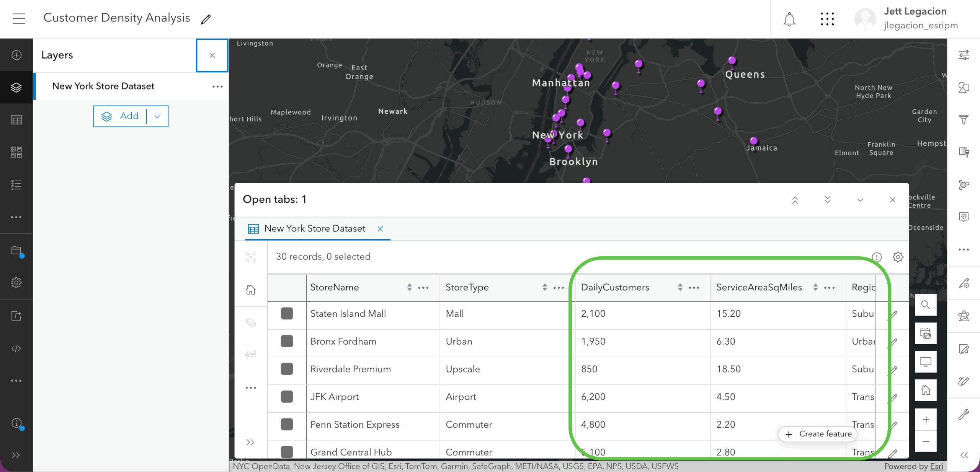Image resolution: width=980 pixels, height=472 pixels.
Task: Click the map search magnifier button
Action: [x=925, y=304]
